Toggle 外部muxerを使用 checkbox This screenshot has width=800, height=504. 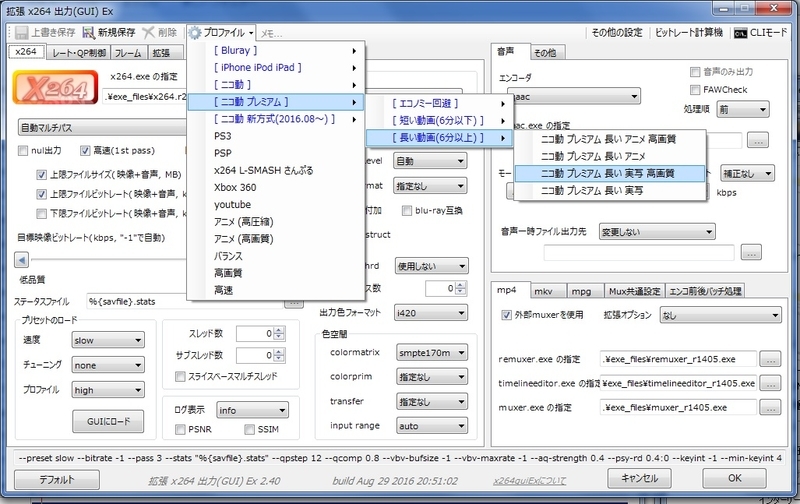pos(506,315)
